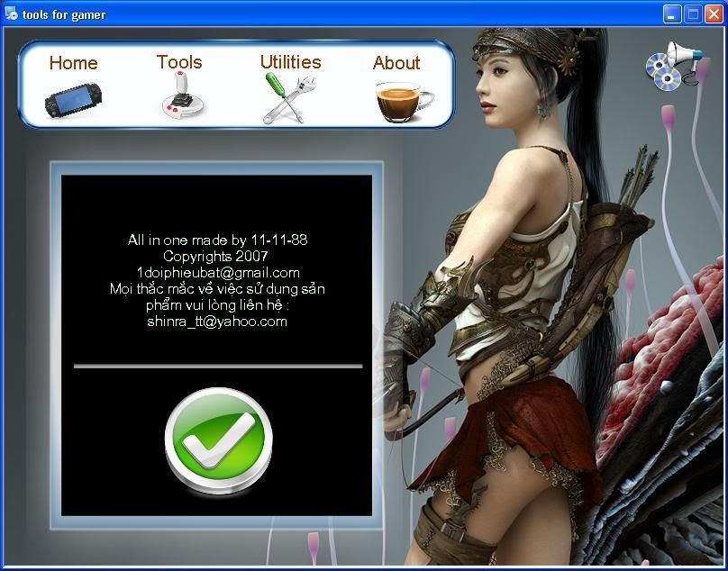
Task: Open the Utilities menu label
Action: (291, 62)
